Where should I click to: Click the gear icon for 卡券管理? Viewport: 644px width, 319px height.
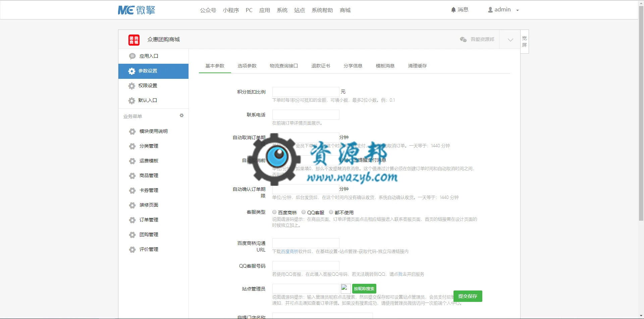point(132,191)
